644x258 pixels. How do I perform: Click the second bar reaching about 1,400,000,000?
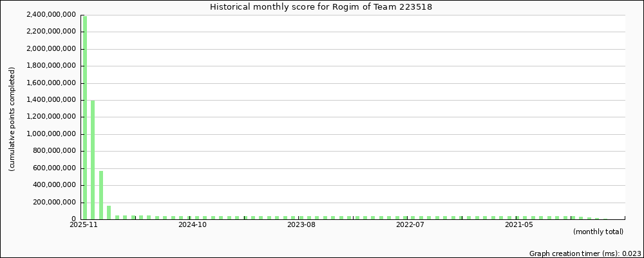93,159
